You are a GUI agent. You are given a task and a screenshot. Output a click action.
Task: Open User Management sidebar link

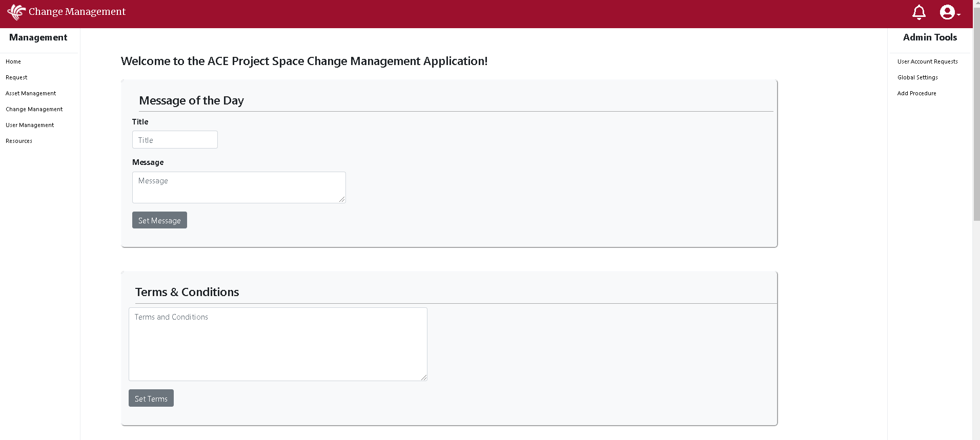(x=30, y=125)
